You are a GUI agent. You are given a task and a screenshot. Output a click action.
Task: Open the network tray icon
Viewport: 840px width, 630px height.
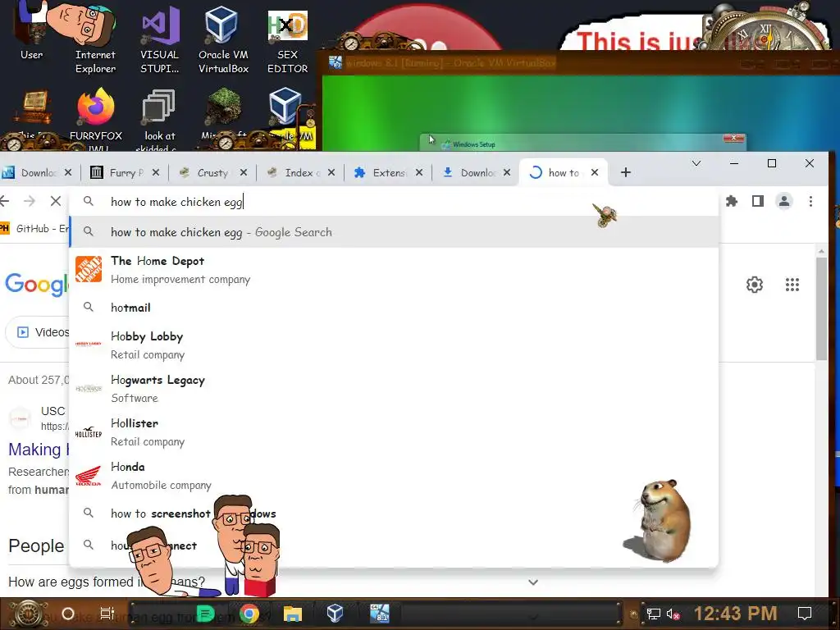pyautogui.click(x=653, y=614)
